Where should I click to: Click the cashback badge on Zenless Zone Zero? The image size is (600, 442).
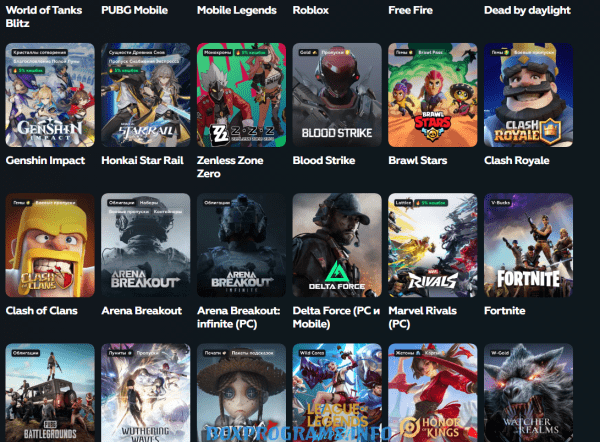[x=251, y=52]
